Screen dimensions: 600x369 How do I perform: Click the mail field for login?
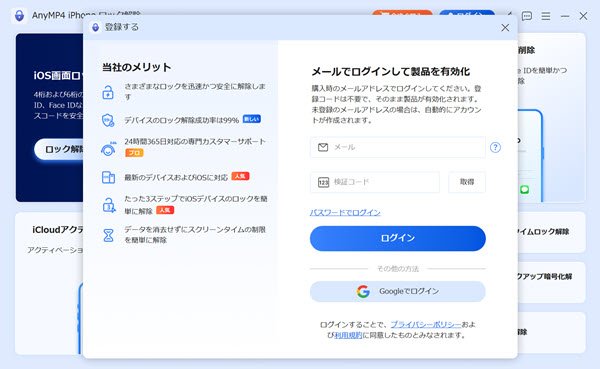click(398, 147)
